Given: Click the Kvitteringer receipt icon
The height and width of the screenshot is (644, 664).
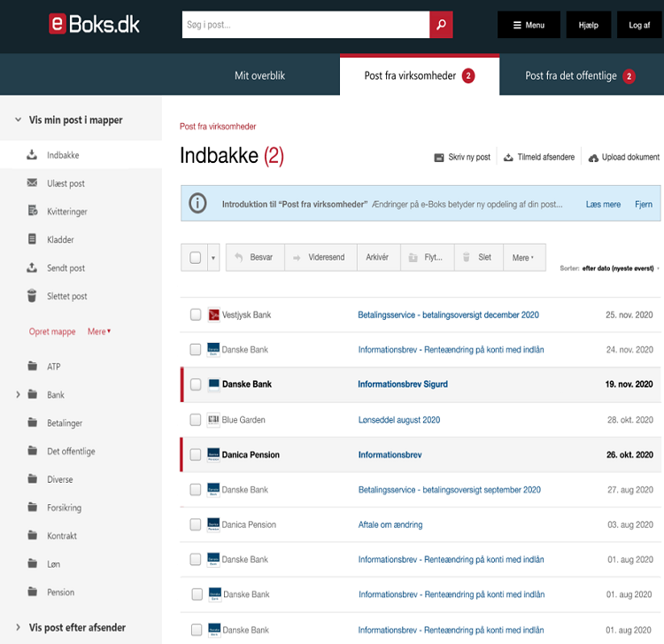Looking at the screenshot, I should point(32,211).
